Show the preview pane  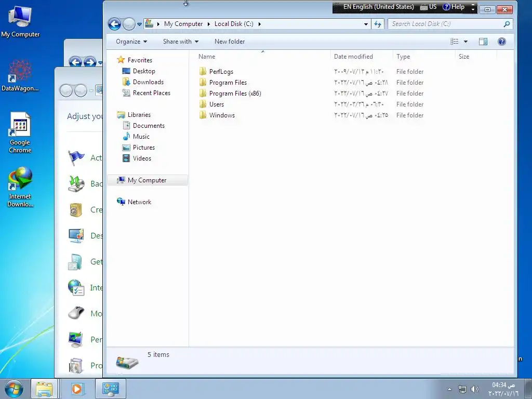483,42
